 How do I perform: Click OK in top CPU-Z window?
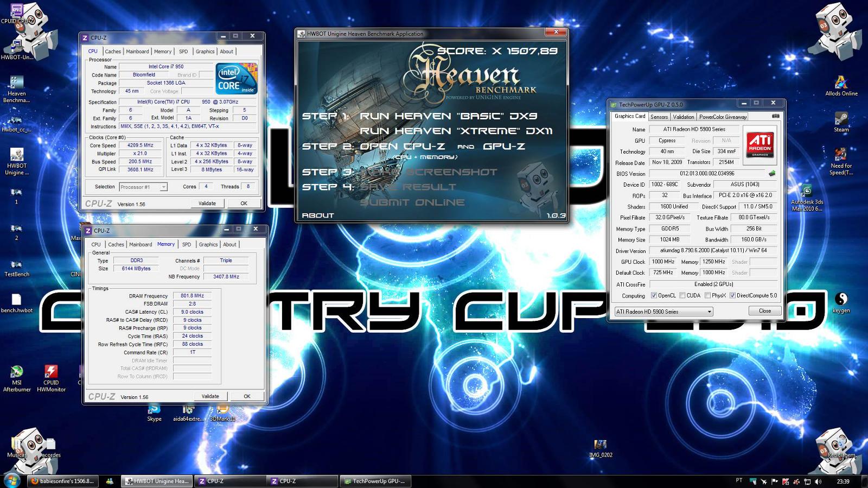point(244,204)
